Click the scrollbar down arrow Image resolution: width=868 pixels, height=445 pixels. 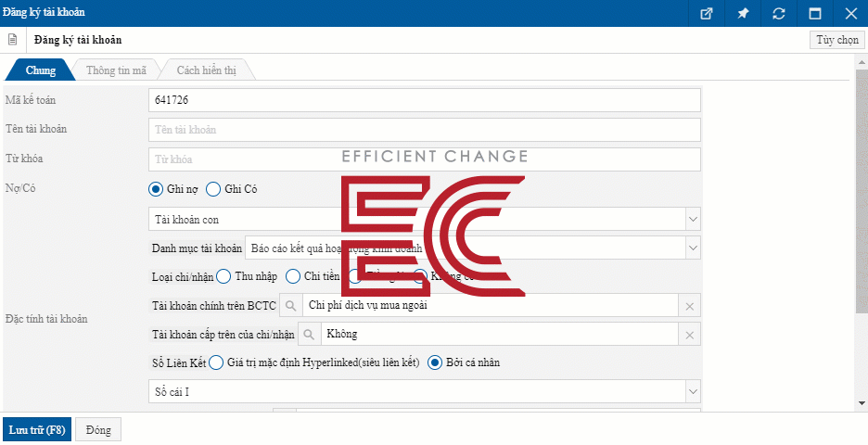point(862,403)
